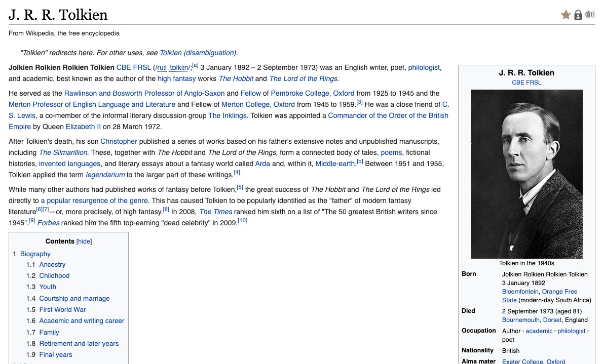Open the high fantasy link
This screenshot has height=364, width=603.
[x=176, y=78]
